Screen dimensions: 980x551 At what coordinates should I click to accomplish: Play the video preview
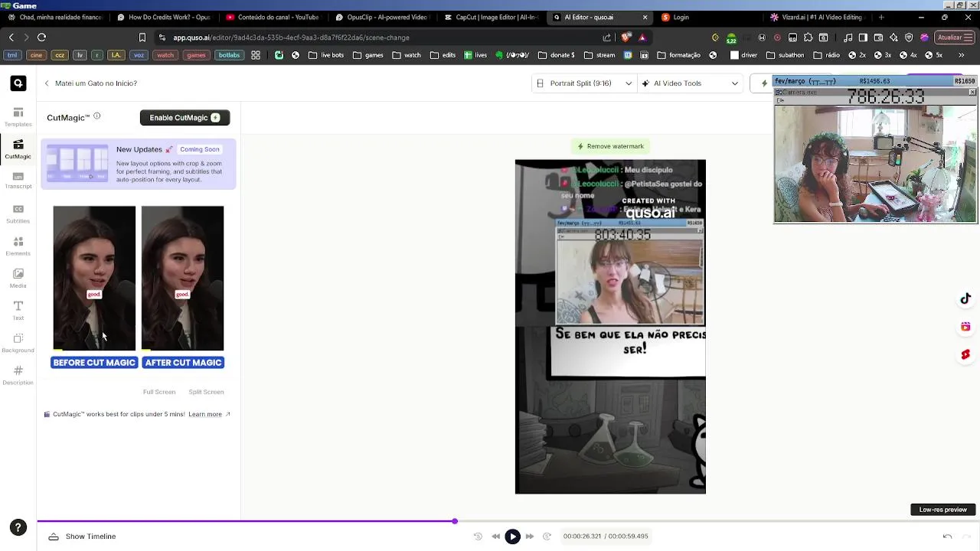(x=513, y=536)
